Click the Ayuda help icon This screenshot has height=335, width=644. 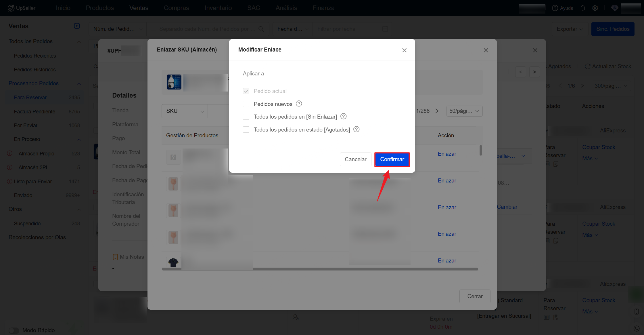point(555,8)
